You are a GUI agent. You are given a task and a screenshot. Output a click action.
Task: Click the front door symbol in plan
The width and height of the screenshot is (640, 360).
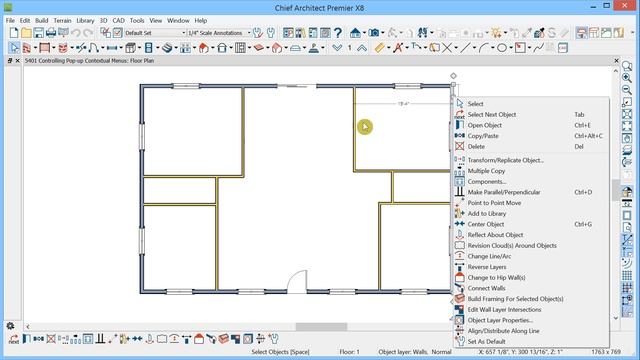[x=297, y=281]
